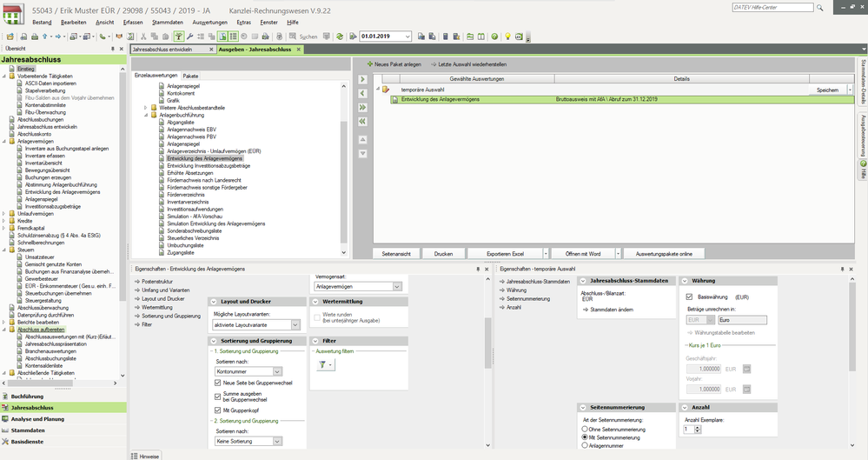Open the Sortieren nach Kontonummer dropdown
The image size is (868, 460).
[x=277, y=371]
